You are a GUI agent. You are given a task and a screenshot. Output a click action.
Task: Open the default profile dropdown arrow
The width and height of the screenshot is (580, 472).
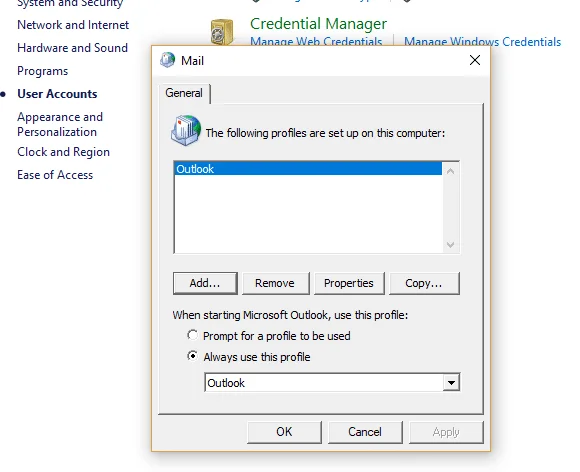[451, 382]
